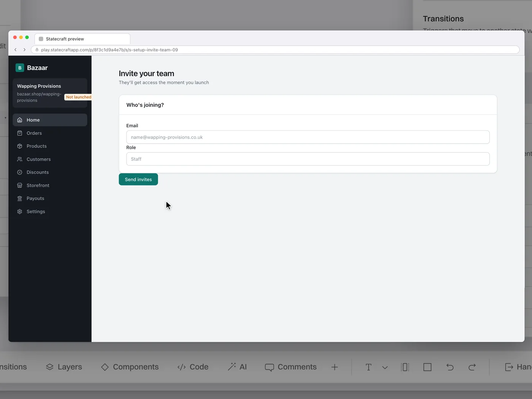The height and width of the screenshot is (399, 532).
Task: Expand the Text tool options chevron
Action: click(x=385, y=367)
